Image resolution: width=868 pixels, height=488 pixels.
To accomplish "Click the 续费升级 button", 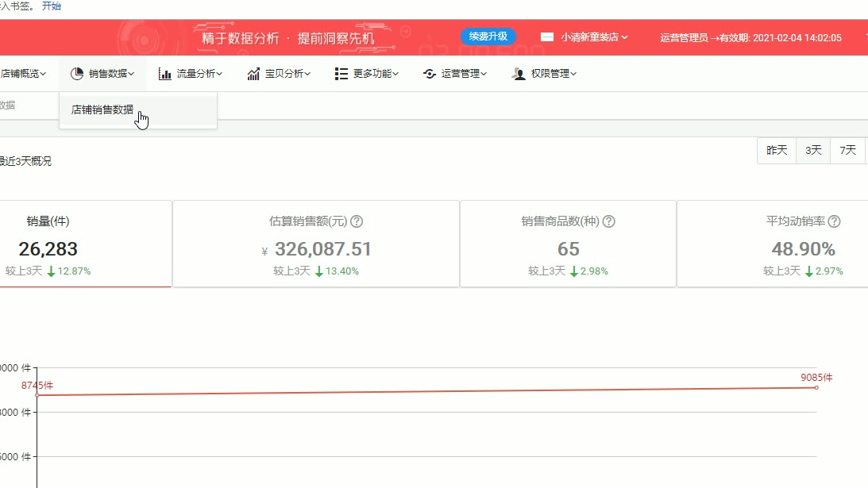I will (x=488, y=37).
